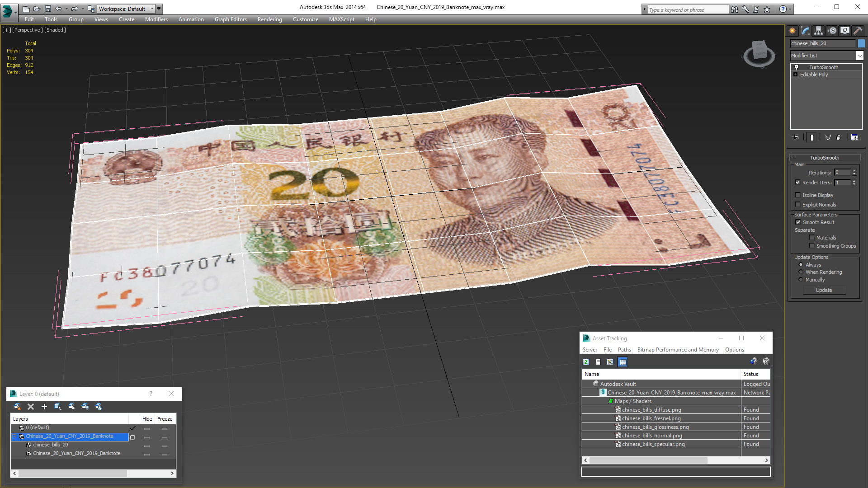Viewport: 868px width, 488px height.
Task: Click the Project Folder icon in quick access toolbar
Action: [91, 9]
